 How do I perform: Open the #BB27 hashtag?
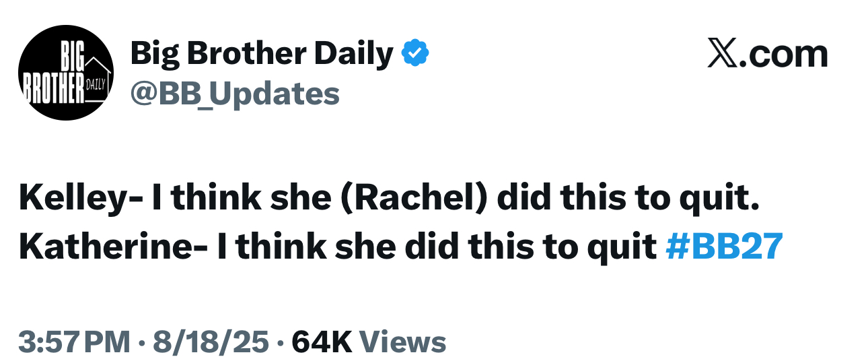[724, 248]
